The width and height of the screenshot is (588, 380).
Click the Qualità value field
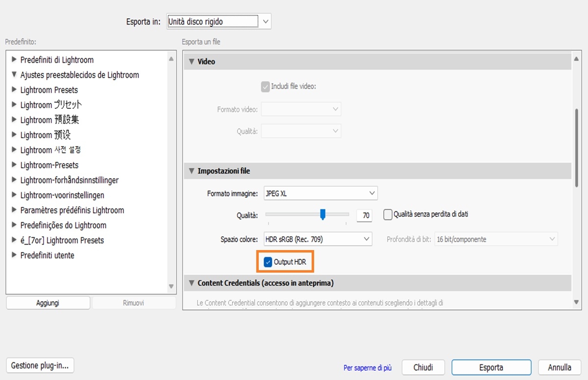pyautogui.click(x=364, y=215)
